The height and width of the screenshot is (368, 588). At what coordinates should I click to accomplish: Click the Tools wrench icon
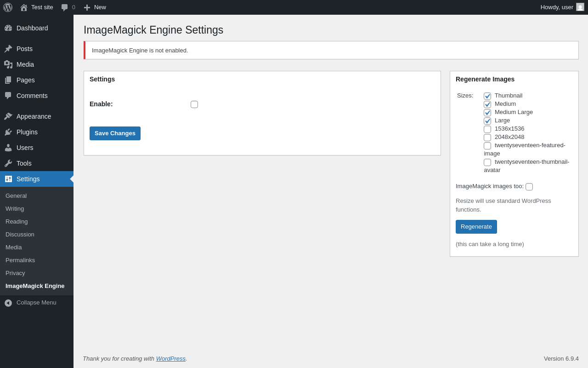point(8,163)
